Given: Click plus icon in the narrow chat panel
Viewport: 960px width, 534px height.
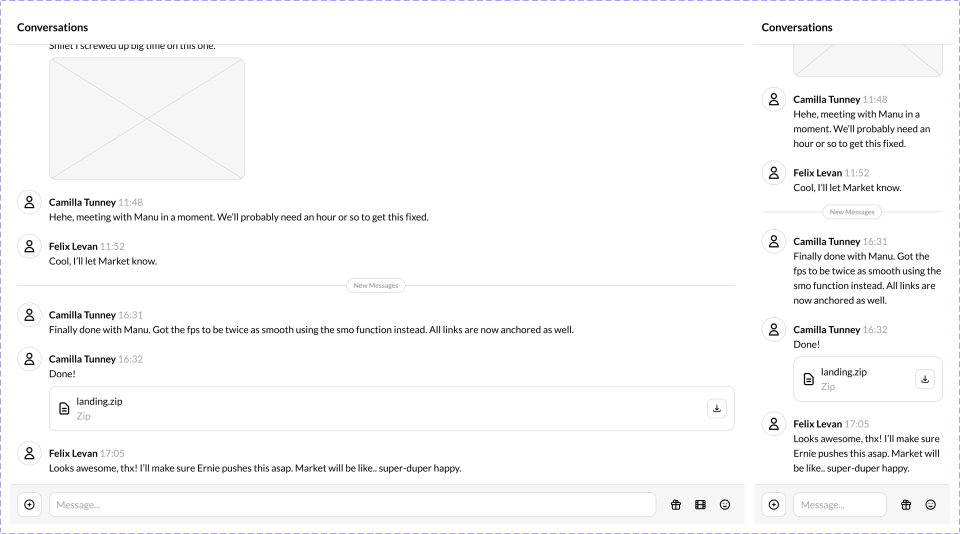Looking at the screenshot, I should click(774, 505).
